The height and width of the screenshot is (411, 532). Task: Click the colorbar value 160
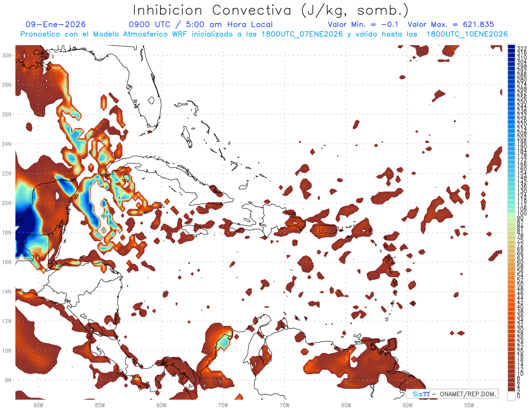pos(522,168)
